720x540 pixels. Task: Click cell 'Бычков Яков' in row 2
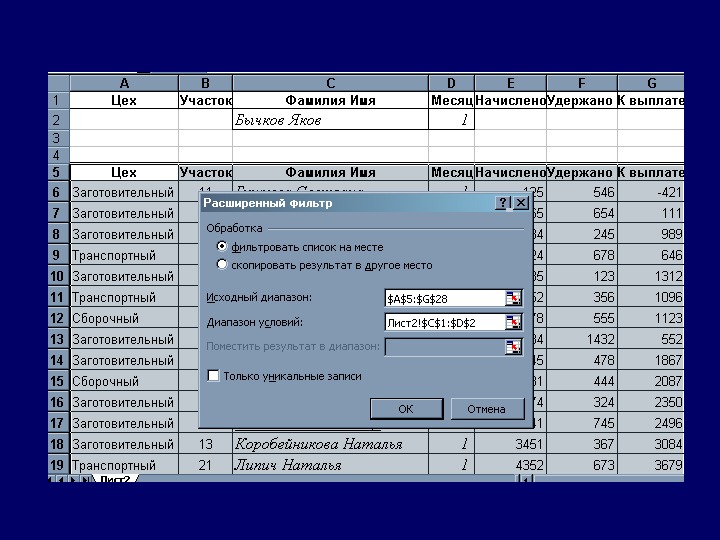pyautogui.click(x=331, y=120)
